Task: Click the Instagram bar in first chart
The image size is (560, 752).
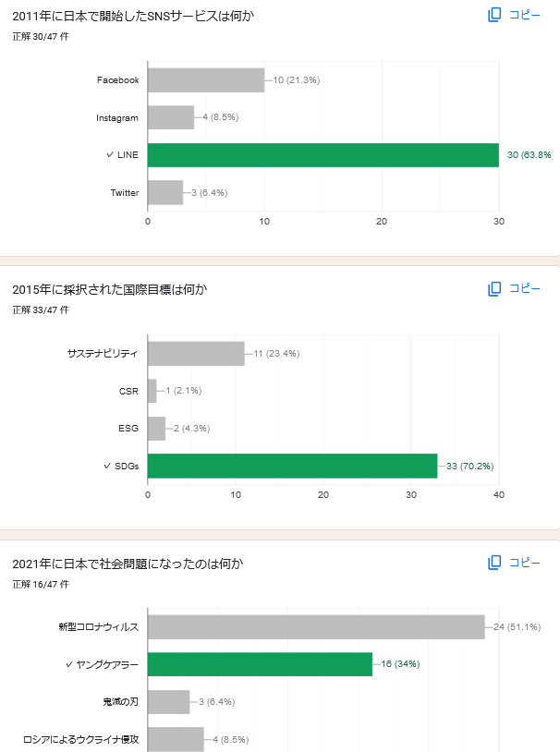Action: point(171,117)
